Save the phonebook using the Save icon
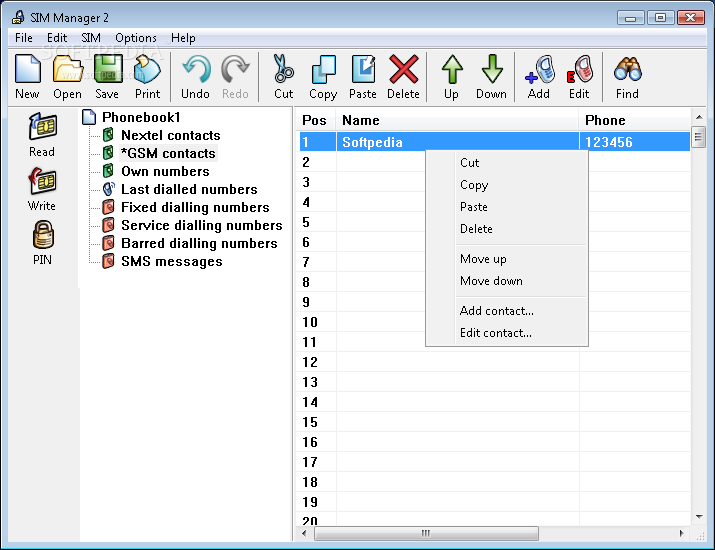This screenshot has height=550, width=715. pyautogui.click(x=108, y=69)
